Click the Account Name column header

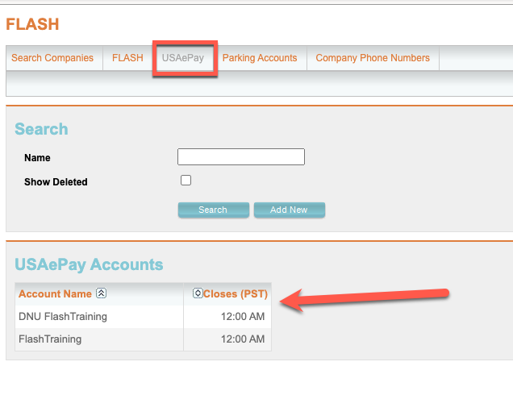click(55, 293)
